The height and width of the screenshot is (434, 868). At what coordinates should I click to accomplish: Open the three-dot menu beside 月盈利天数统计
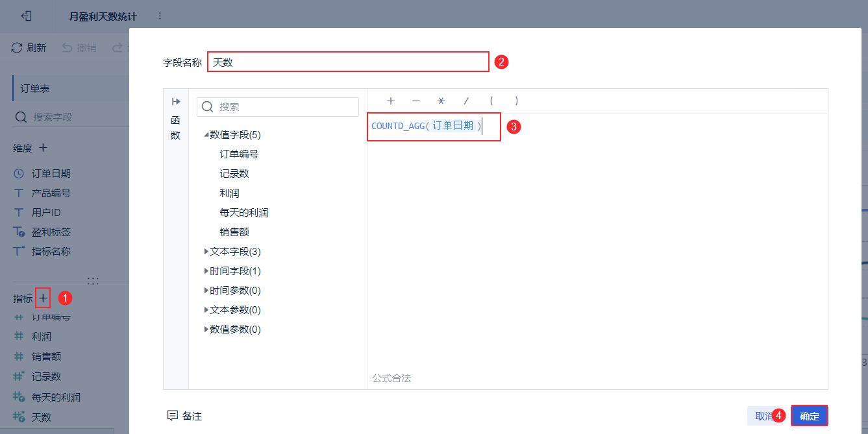tap(160, 16)
